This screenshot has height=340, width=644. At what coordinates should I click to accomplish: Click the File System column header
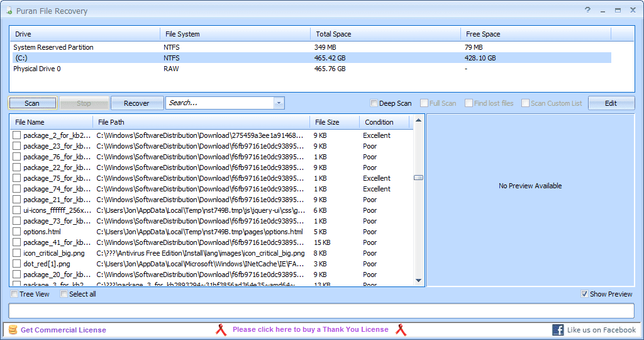[x=235, y=34]
